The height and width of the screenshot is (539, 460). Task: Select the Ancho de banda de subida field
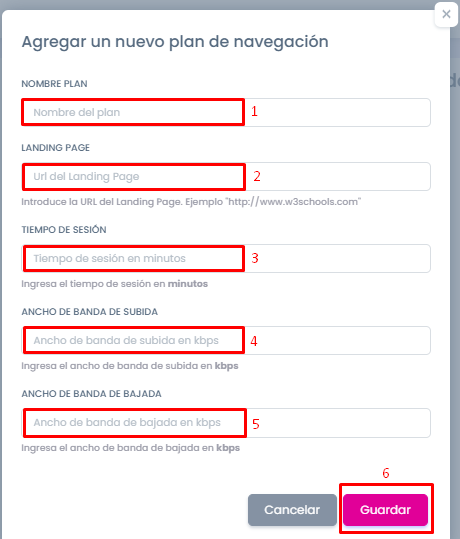(226, 340)
